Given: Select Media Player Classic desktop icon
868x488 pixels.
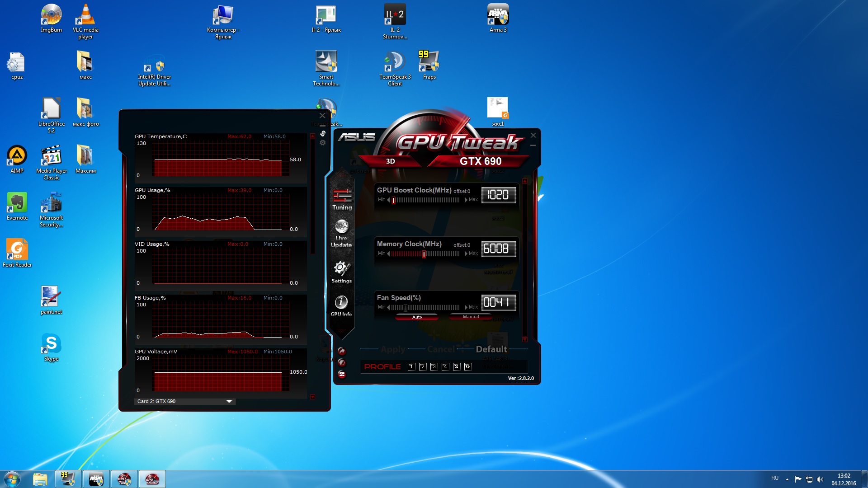Looking at the screenshot, I should 51,162.
